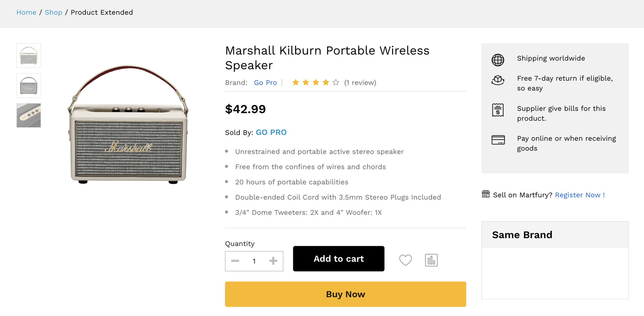
Task: Decrease quantity with minus button
Action: click(x=235, y=261)
